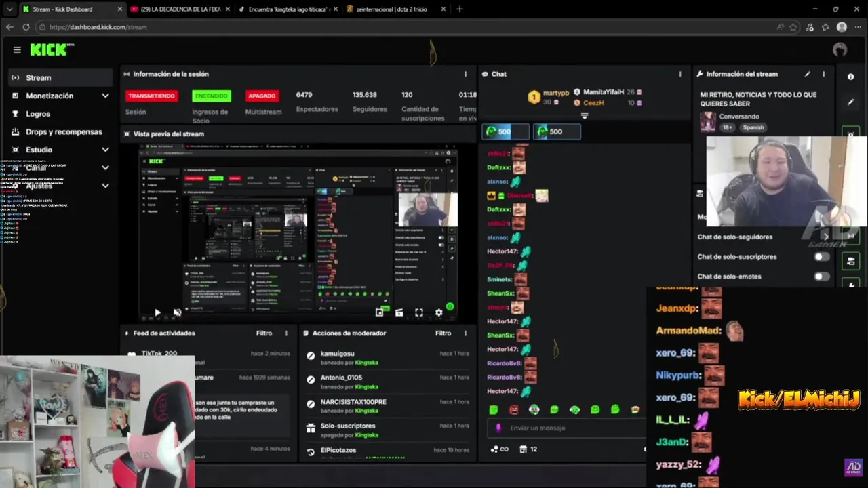This screenshot has height=488, width=868.
Task: Click the 18+ tag
Action: click(x=728, y=127)
